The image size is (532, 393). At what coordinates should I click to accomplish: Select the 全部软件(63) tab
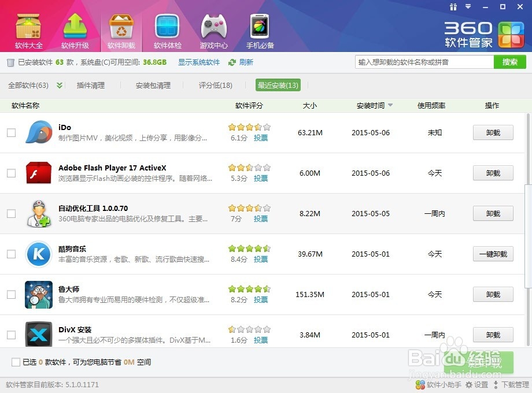[x=28, y=85]
